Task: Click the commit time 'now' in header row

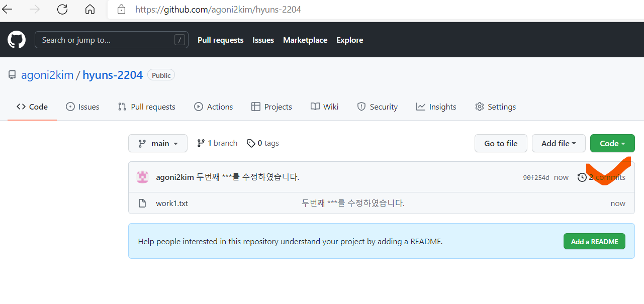Action: pos(561,177)
